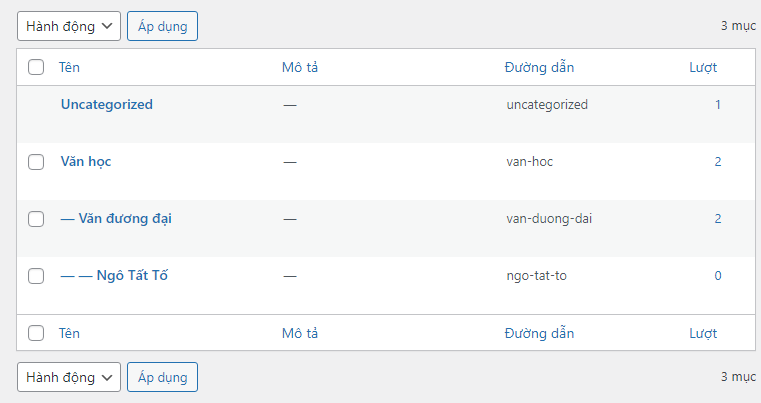This screenshot has height=403, width=761.
Task: Open the Văn đương đại category link
Action: pos(116,218)
